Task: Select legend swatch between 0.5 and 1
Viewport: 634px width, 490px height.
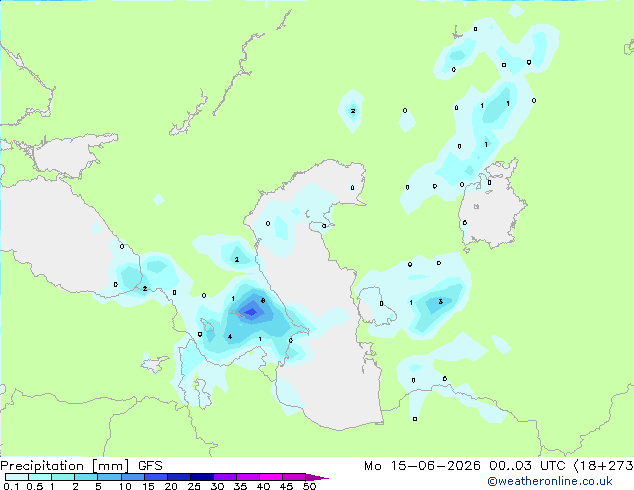Action: point(40,477)
